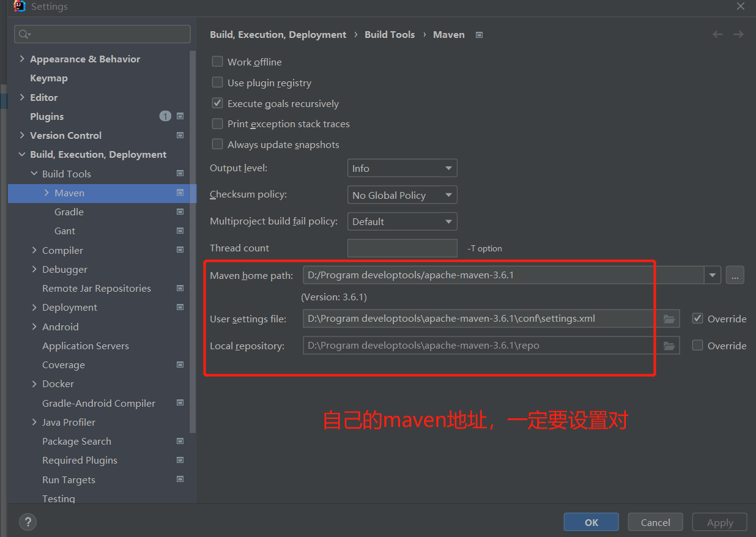
Task: Uncheck Override for User settings file
Action: (x=697, y=319)
